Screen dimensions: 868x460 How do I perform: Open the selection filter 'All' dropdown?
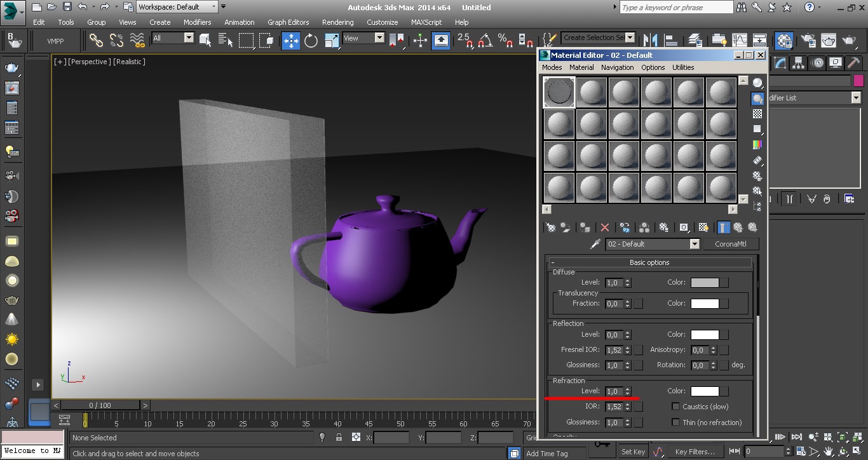[173, 38]
